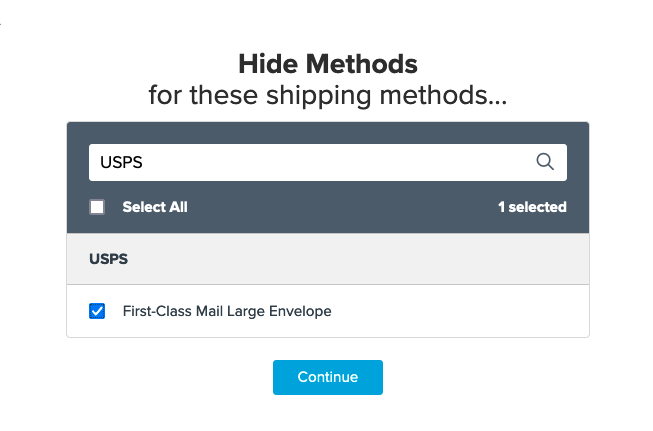Image resolution: width=653 pixels, height=431 pixels.
Task: Click the word 'Envelope' in the shipping method name
Action: click(x=300, y=311)
